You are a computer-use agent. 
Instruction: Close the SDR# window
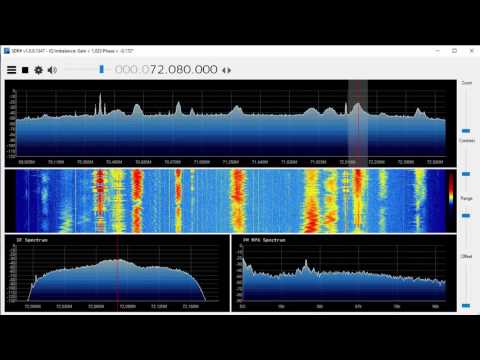tap(472, 51)
